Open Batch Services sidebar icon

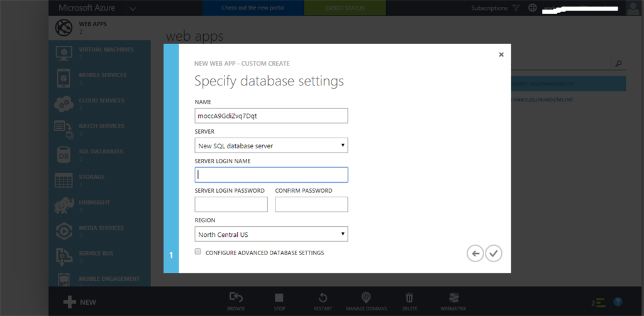(x=64, y=129)
